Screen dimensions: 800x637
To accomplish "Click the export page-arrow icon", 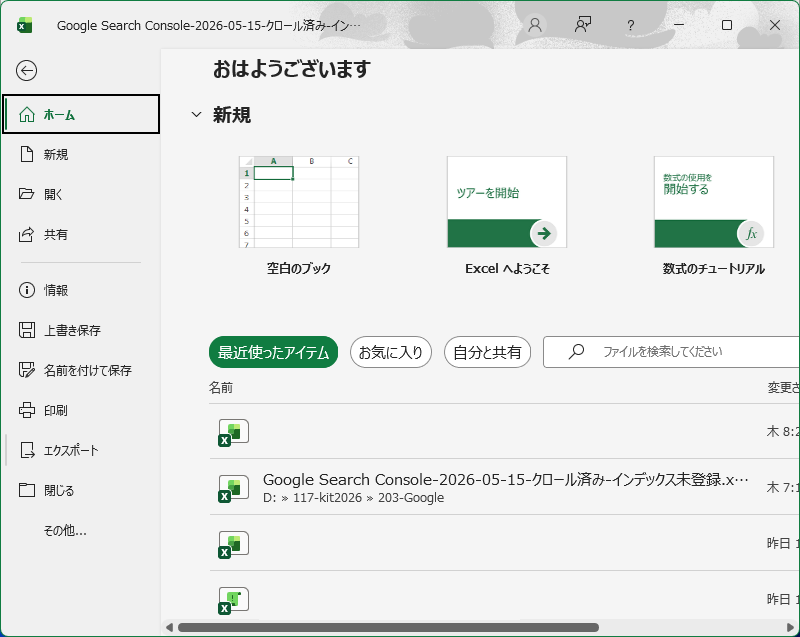I will tap(27, 450).
